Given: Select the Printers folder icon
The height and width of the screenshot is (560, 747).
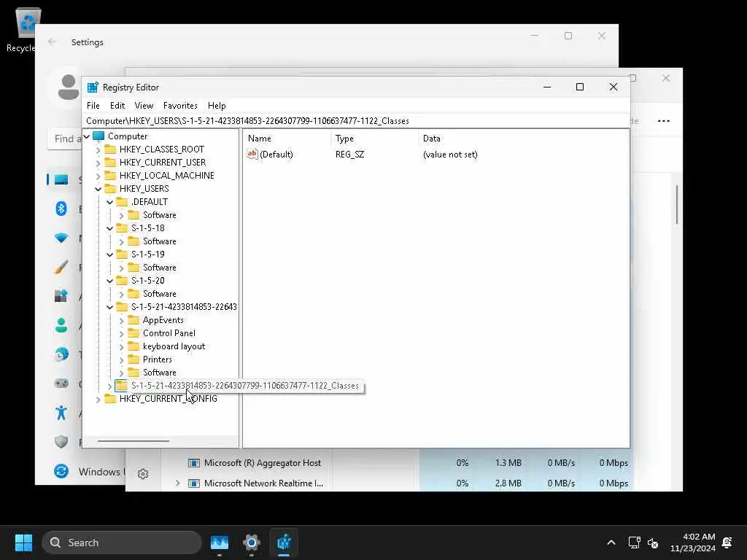Looking at the screenshot, I should click(x=134, y=359).
